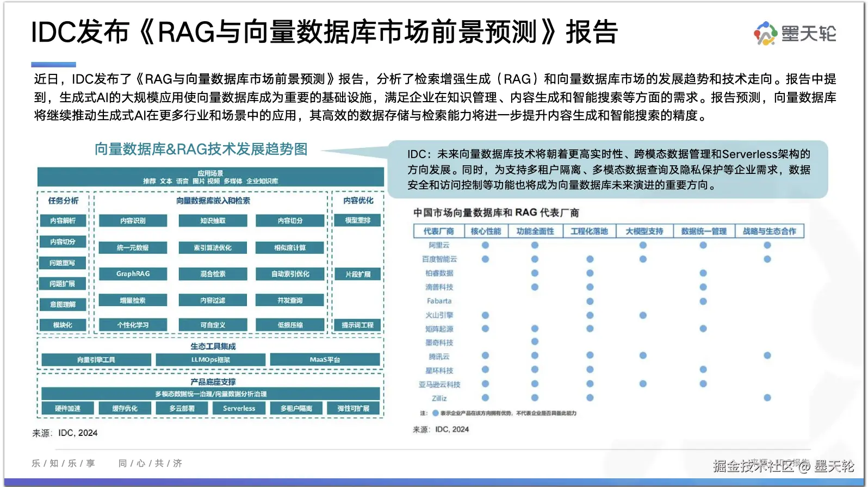Image resolution: width=868 pixels, height=487 pixels.
Task: Select the 核心性能 column header
Action: pyautogui.click(x=486, y=232)
